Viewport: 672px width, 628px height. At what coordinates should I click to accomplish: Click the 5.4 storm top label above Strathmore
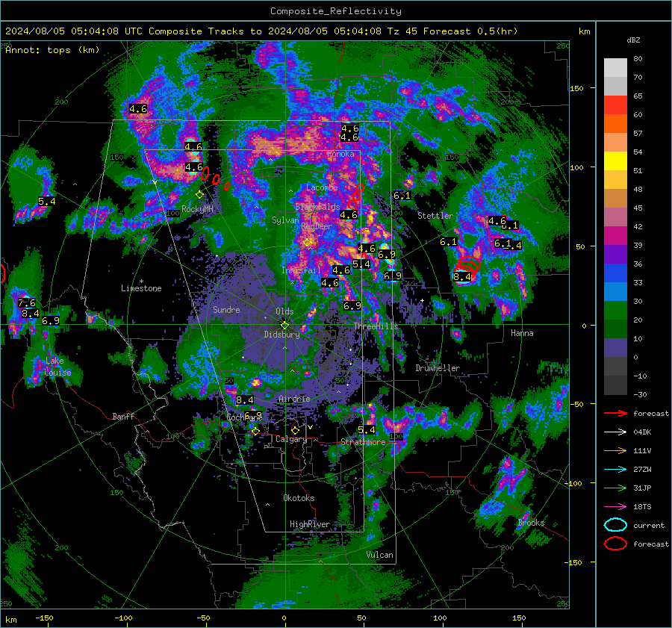367,429
